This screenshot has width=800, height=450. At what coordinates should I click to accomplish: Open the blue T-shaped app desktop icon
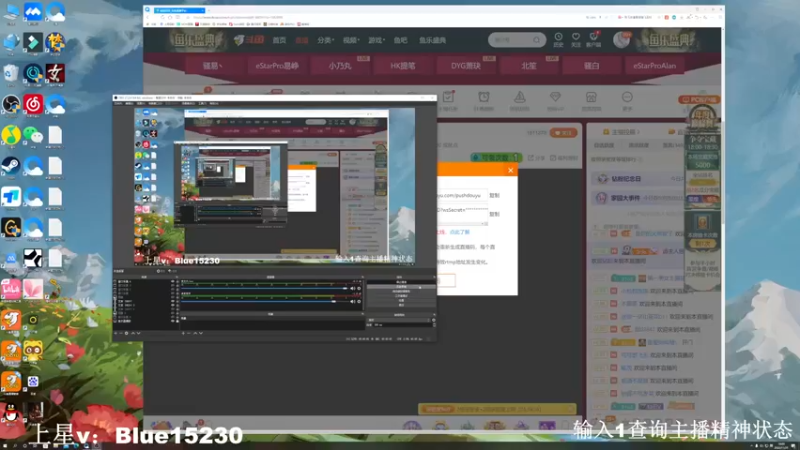point(11,196)
